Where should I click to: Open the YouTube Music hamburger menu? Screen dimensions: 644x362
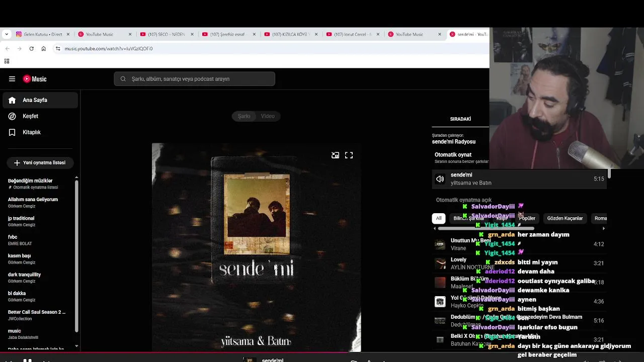tap(12, 79)
